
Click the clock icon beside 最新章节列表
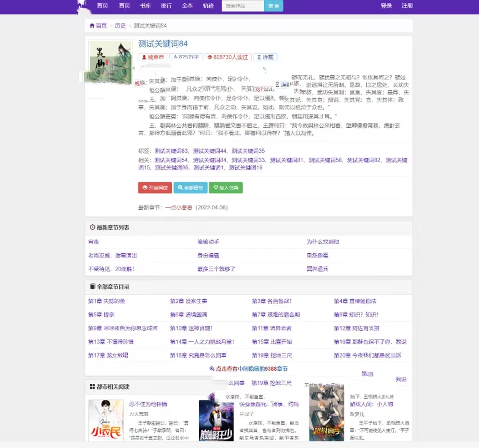tap(92, 228)
